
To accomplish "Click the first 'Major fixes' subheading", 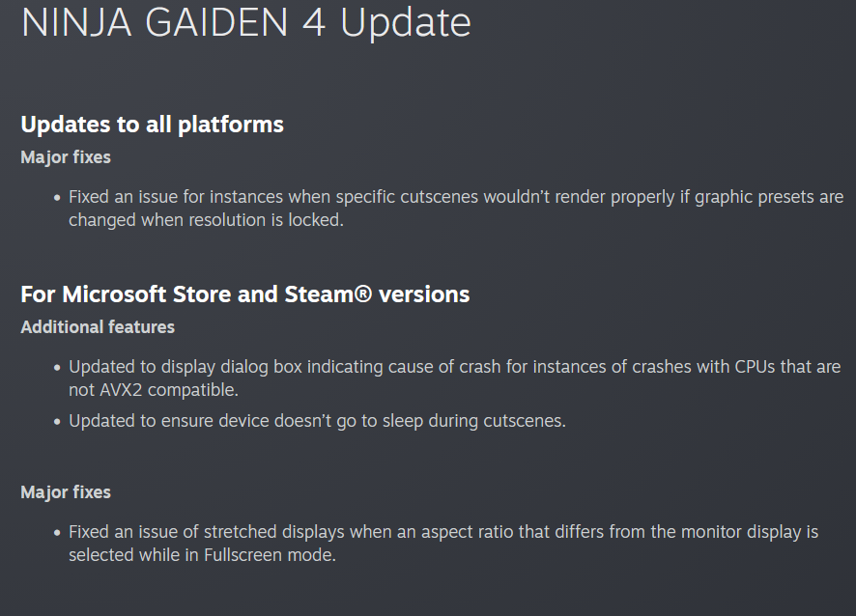I will pos(66,156).
